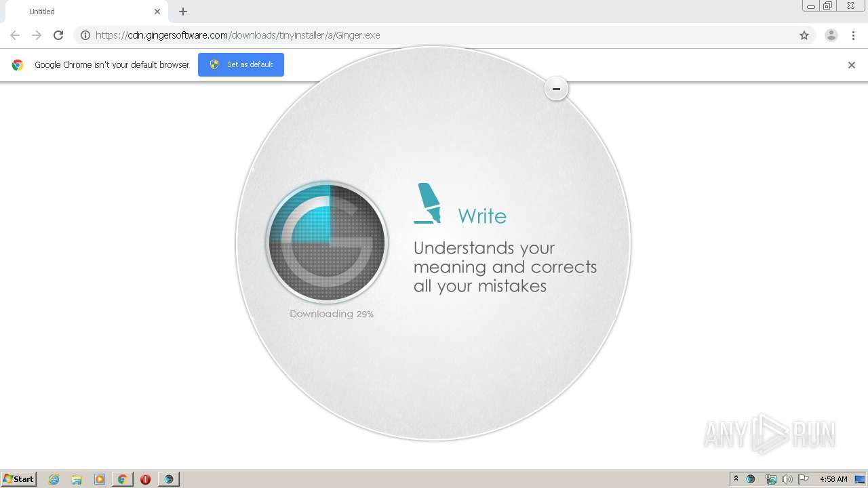Close the Untitled tab

(157, 12)
